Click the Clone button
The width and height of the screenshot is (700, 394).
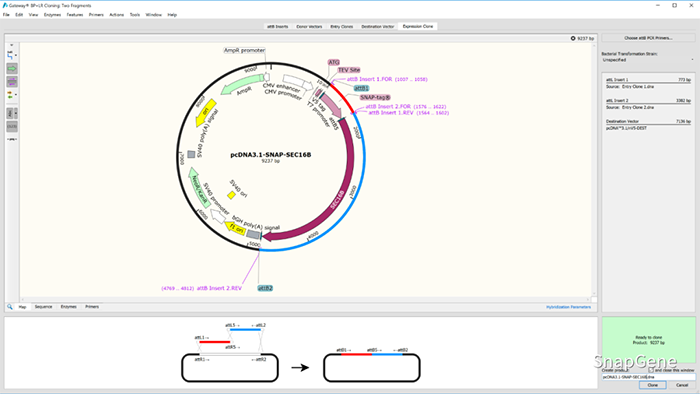point(653,385)
